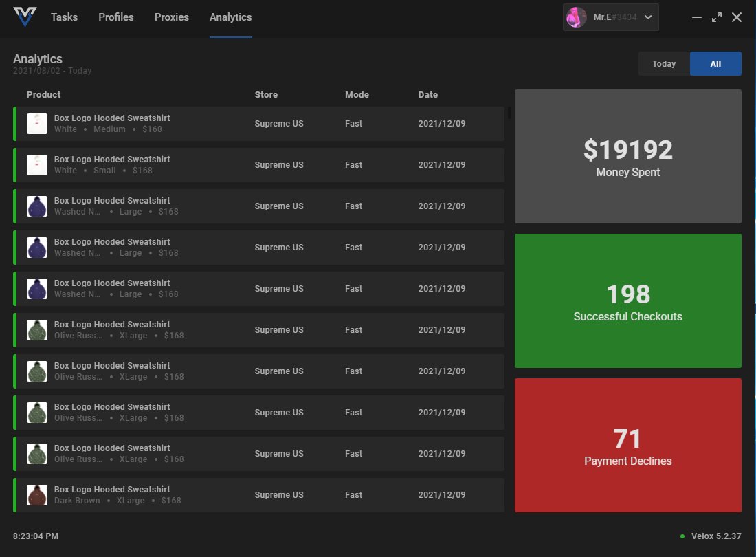Close the Velox window
This screenshot has height=557, width=756.
click(736, 17)
